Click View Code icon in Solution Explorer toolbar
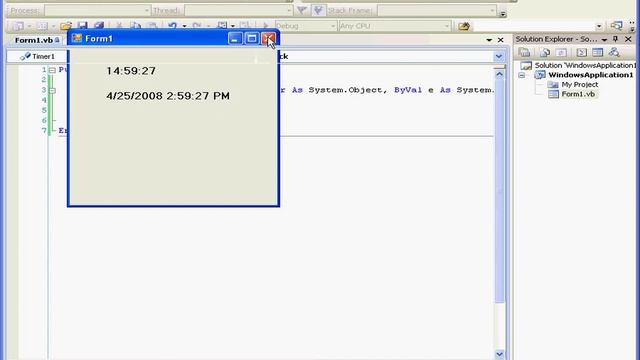This screenshot has height=360, width=640. click(x=582, y=52)
